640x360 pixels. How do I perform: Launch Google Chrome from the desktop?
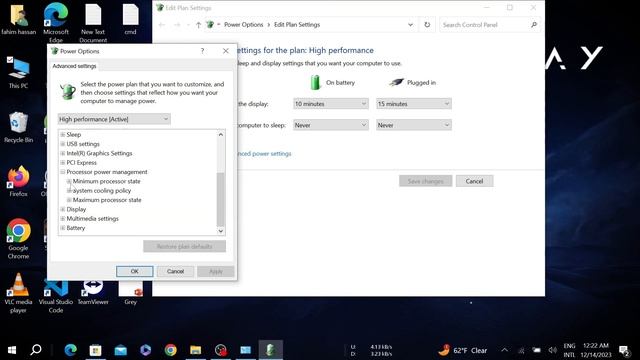[18, 239]
